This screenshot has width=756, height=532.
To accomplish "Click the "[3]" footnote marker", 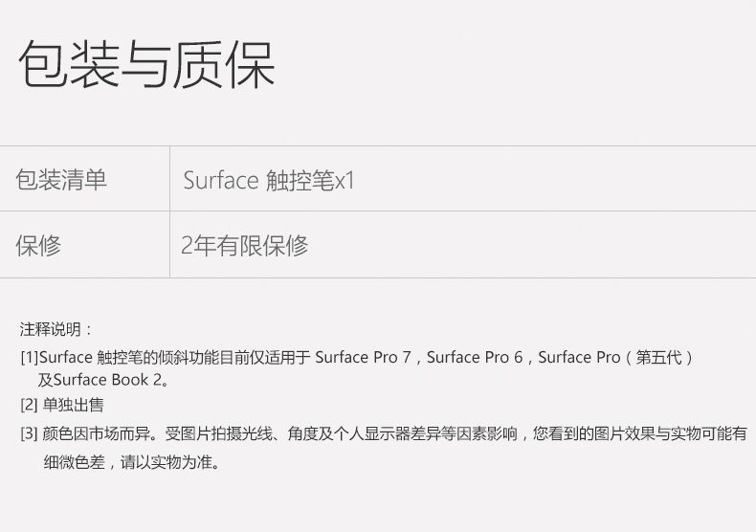I will (x=29, y=432).
